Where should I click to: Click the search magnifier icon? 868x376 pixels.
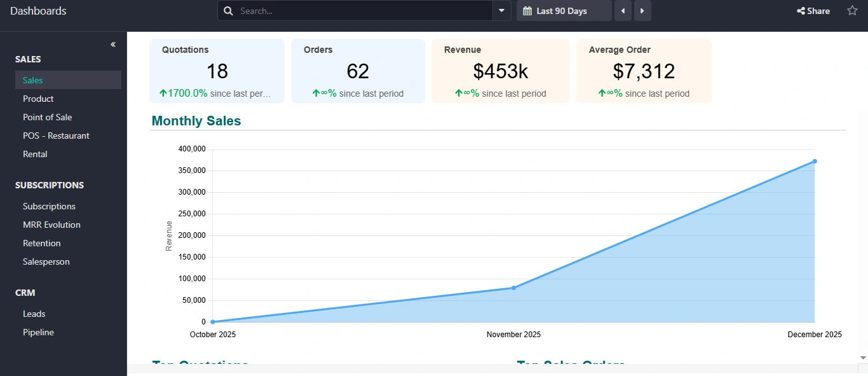click(x=229, y=11)
